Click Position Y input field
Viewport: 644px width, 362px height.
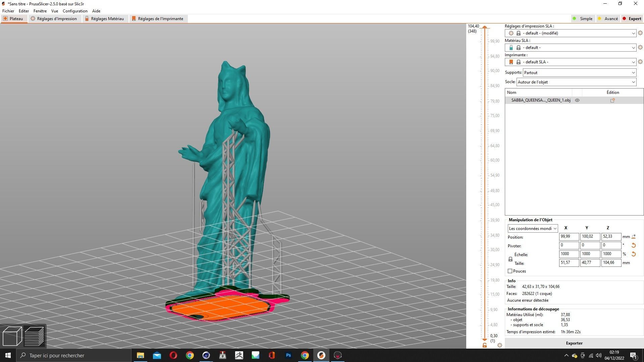tap(590, 237)
